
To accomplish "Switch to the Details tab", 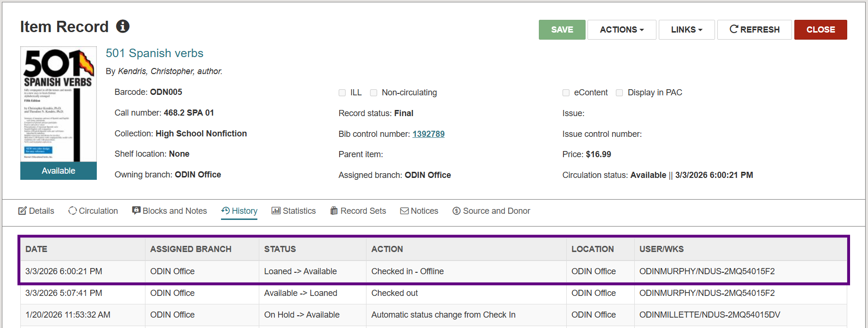I will (36, 211).
